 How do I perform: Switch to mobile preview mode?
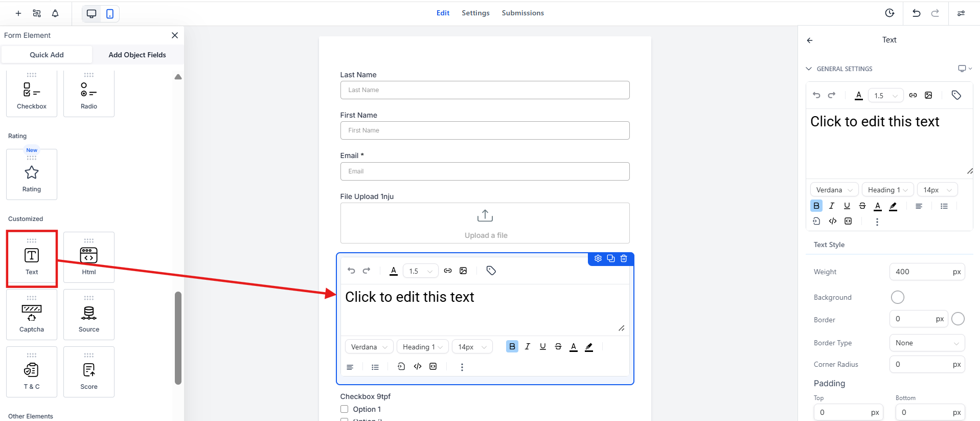point(110,14)
